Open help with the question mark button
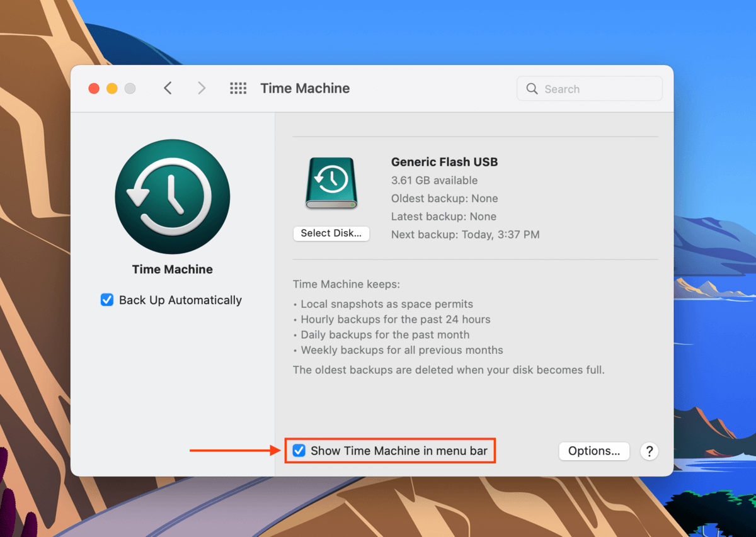Screen dimensions: 756x537 pyautogui.click(x=649, y=451)
